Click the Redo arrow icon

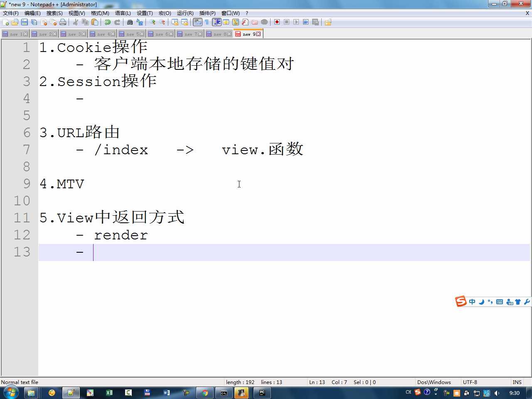[117, 22]
